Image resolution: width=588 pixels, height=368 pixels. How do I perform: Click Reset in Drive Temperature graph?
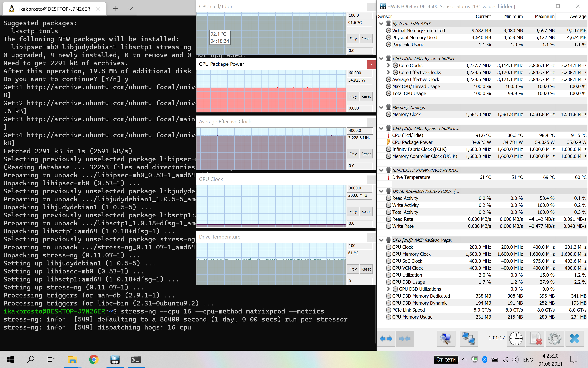tap(366, 269)
